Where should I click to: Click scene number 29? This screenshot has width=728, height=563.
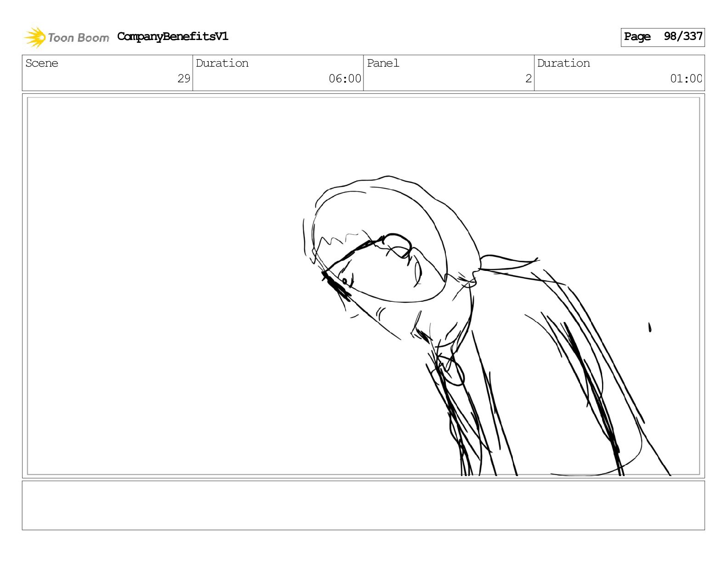[184, 79]
